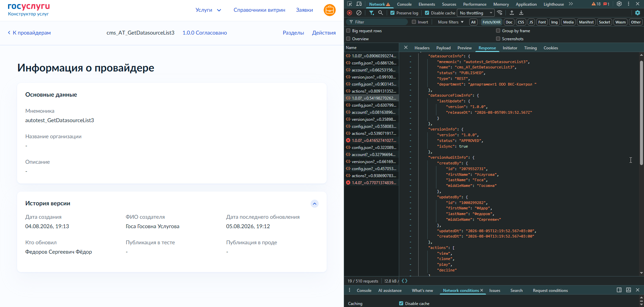Toggle Disable cache in Caching section

point(401,303)
